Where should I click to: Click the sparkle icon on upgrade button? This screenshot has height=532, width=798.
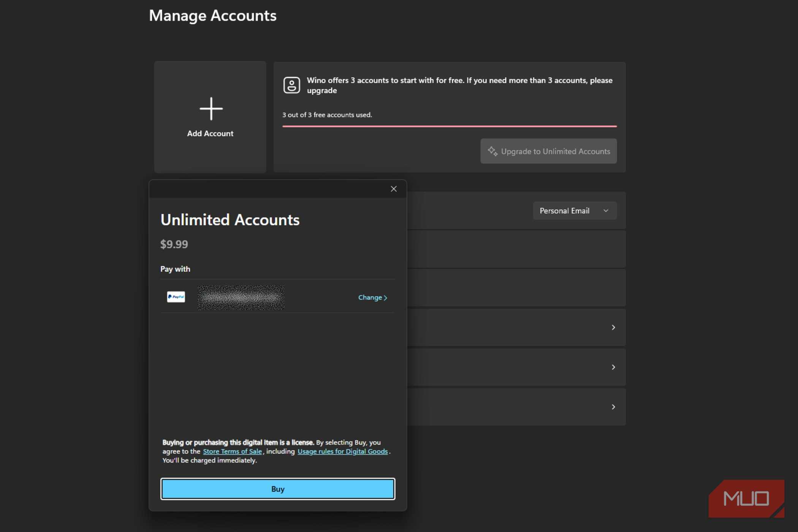point(492,151)
